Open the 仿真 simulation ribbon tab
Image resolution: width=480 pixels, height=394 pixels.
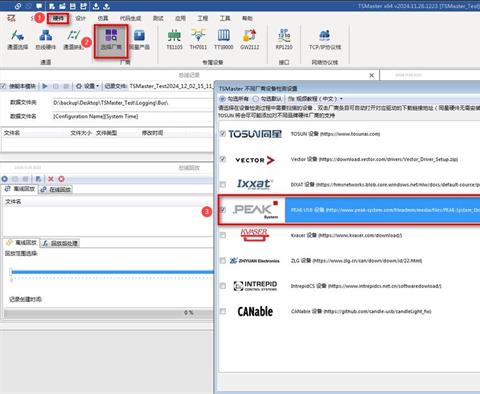tap(103, 18)
